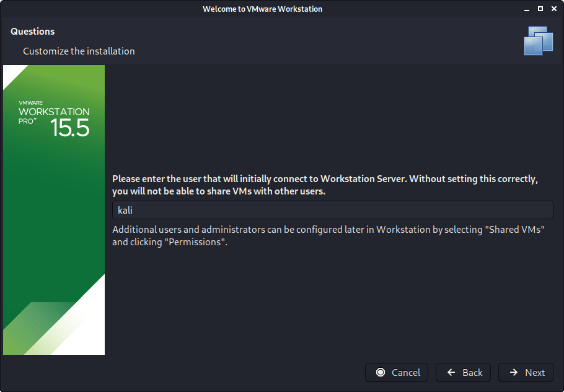Maximize the installer window
Viewport: 564px width, 392px height.
pyautogui.click(x=540, y=9)
